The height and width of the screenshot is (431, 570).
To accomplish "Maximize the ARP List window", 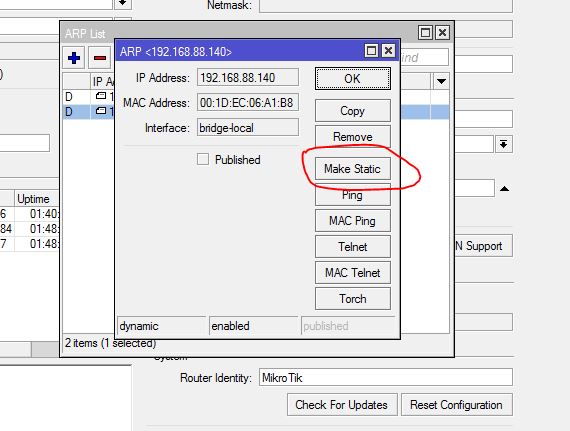I will tap(425, 33).
